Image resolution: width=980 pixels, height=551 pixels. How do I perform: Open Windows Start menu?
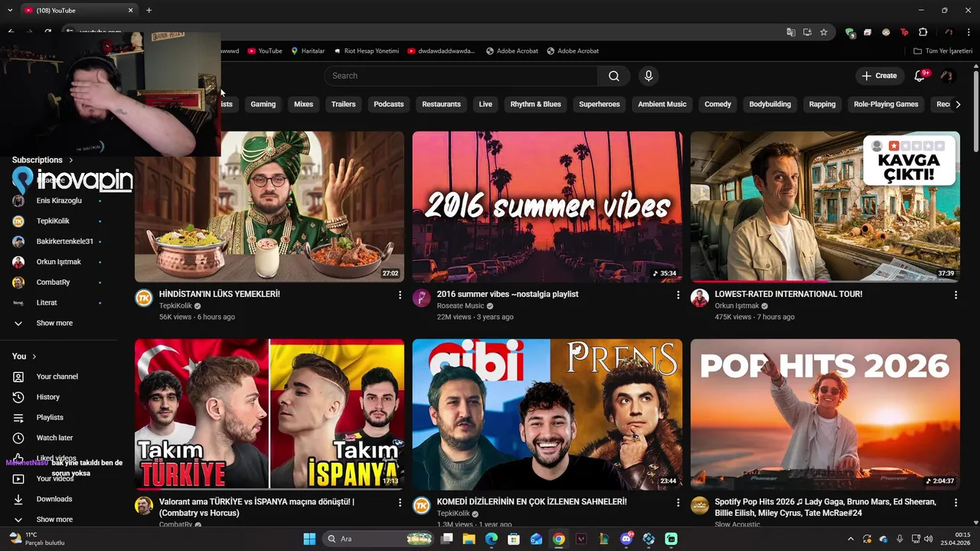(309, 539)
